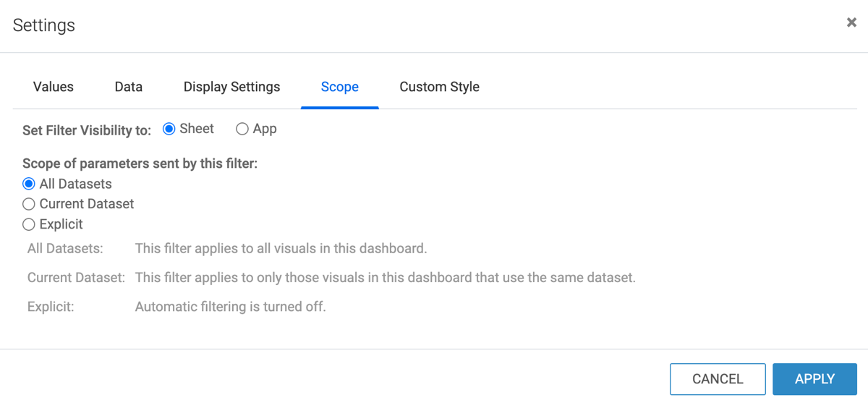The image size is (868, 408).
Task: Set filter visibility to App radio button
Action: tap(243, 129)
